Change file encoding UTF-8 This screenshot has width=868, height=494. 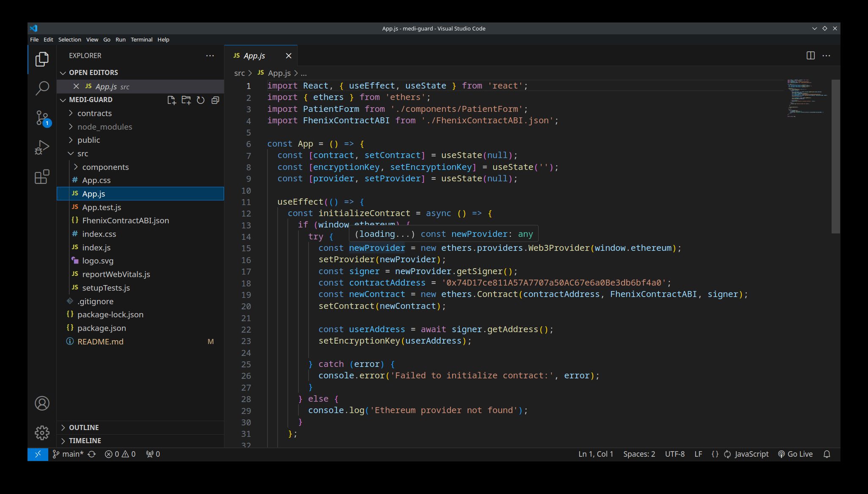pos(674,454)
